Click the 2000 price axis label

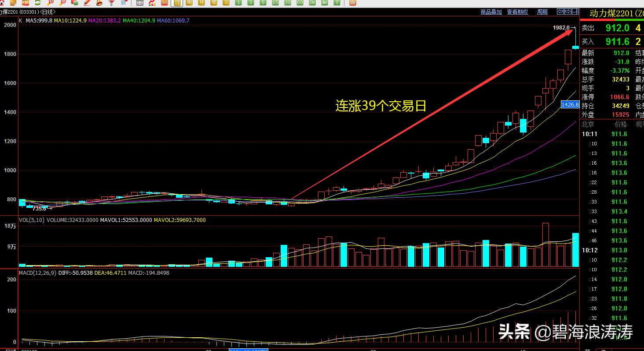(10, 25)
